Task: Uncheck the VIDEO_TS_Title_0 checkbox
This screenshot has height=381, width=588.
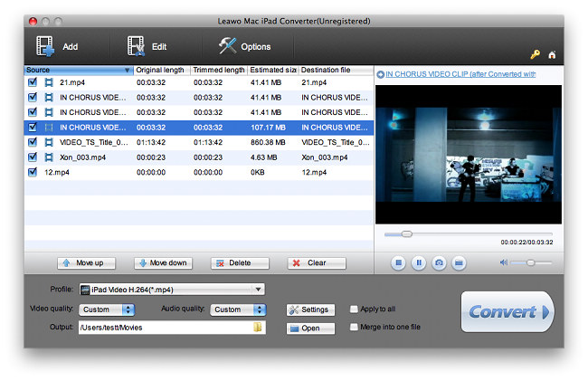Action: coord(33,142)
